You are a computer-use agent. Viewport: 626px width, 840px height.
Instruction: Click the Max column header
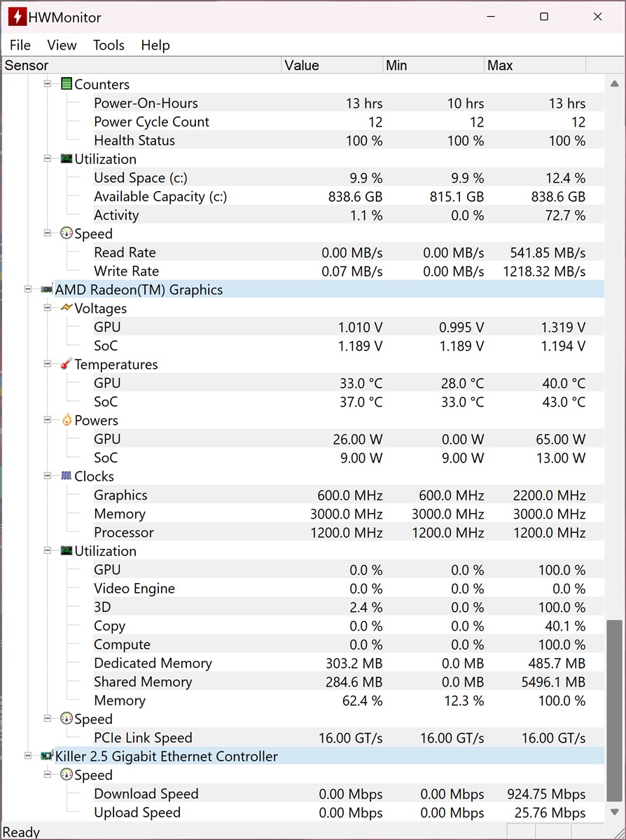[535, 65]
